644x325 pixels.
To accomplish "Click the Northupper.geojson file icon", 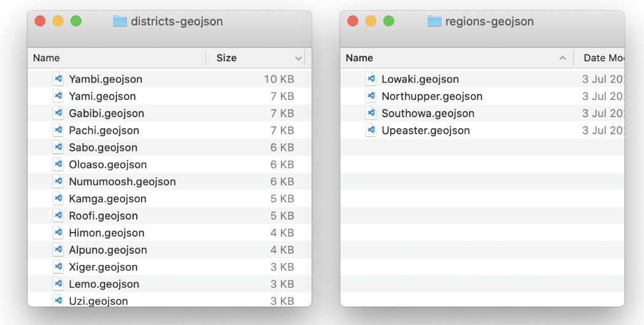I will click(371, 96).
